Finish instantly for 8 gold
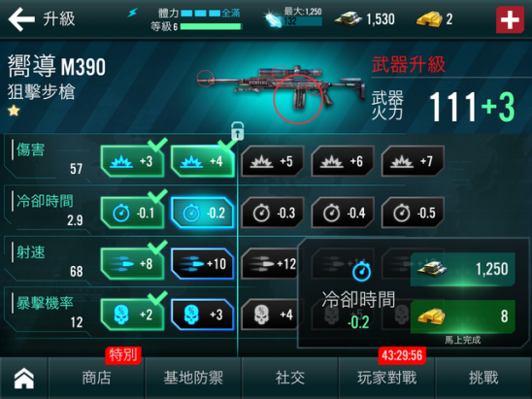 click(463, 316)
